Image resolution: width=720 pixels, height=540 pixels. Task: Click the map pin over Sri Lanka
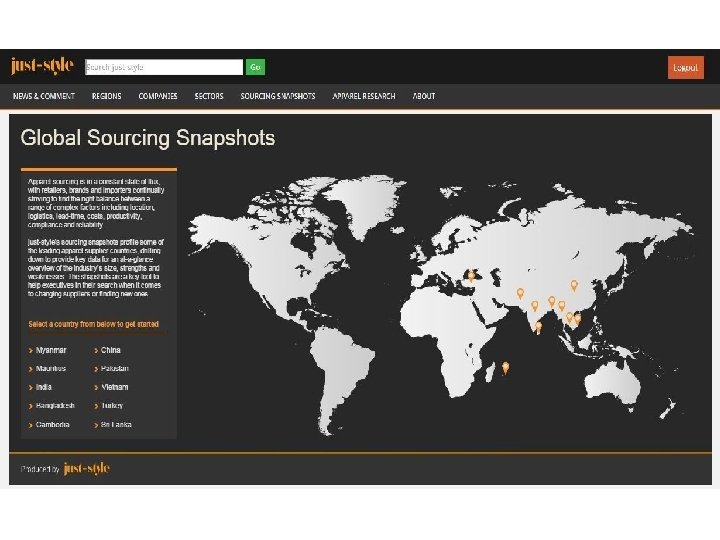pyautogui.click(x=539, y=327)
